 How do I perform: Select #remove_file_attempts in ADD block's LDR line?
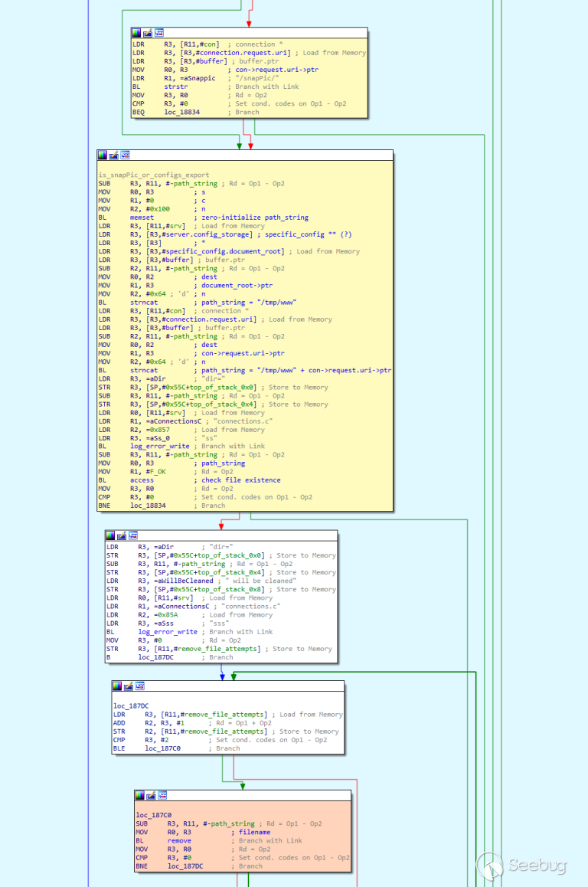(x=224, y=715)
